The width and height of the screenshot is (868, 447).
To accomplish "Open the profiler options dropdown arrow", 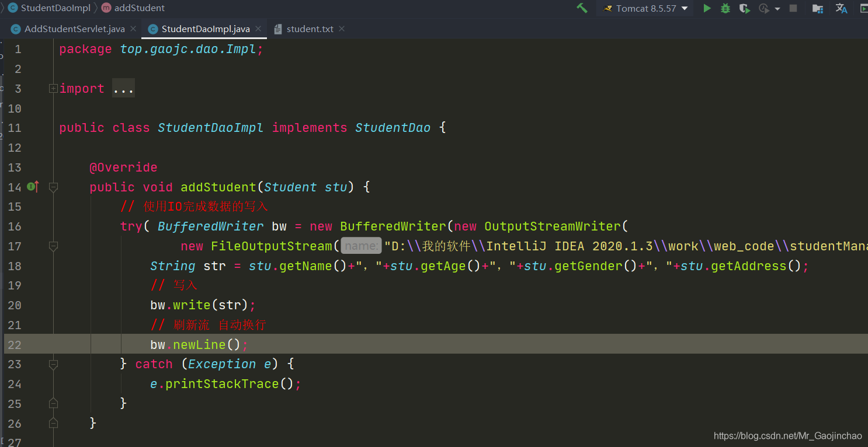I will click(x=777, y=9).
